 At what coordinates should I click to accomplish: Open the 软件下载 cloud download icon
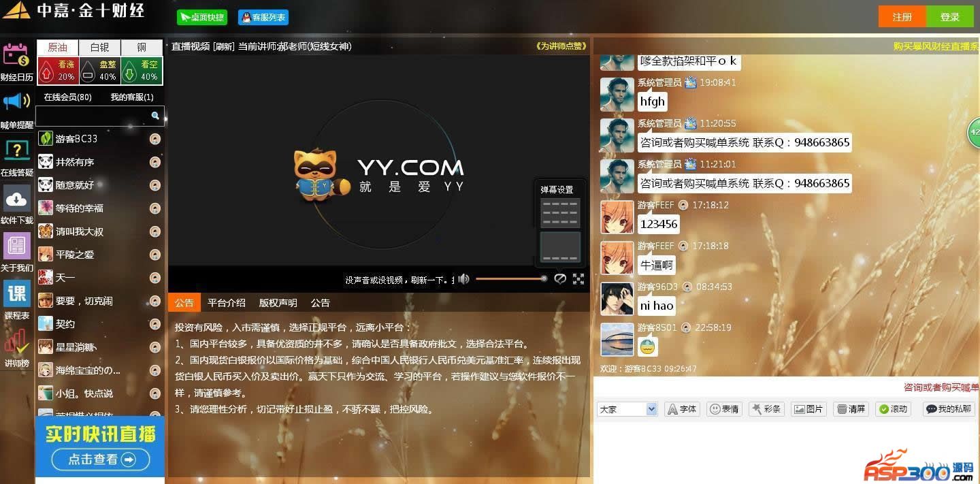click(x=16, y=198)
